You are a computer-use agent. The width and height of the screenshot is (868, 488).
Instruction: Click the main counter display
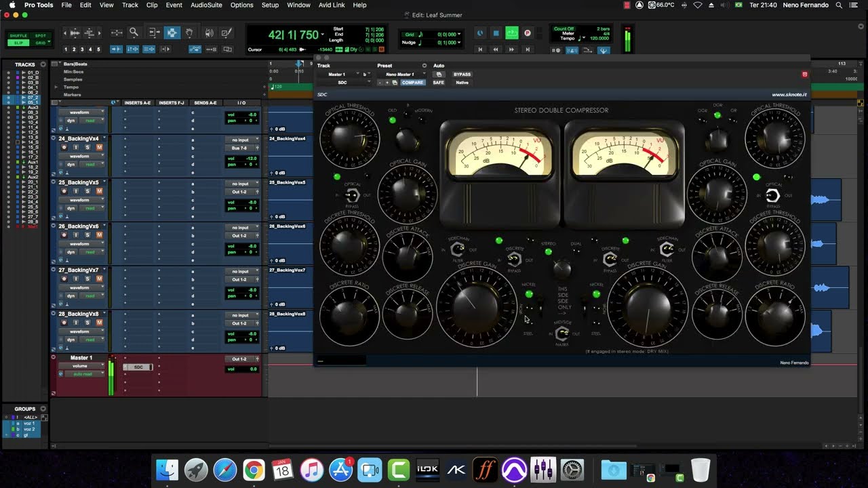[293, 35]
